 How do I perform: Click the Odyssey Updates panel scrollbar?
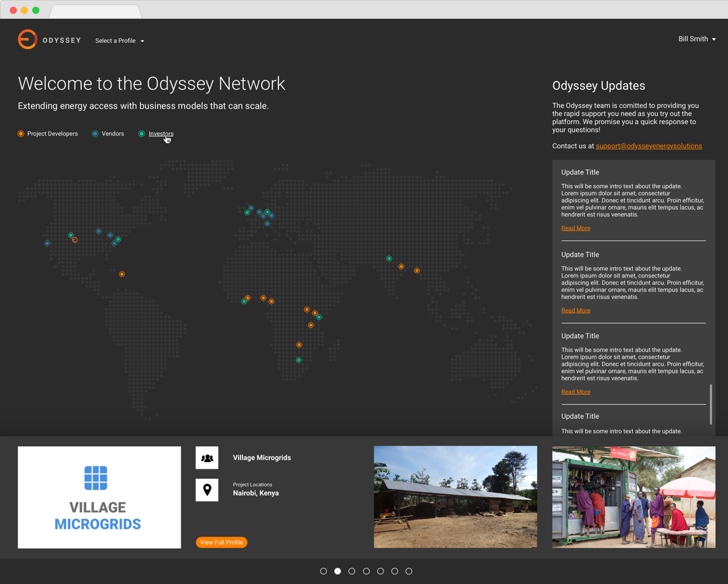[x=711, y=404]
